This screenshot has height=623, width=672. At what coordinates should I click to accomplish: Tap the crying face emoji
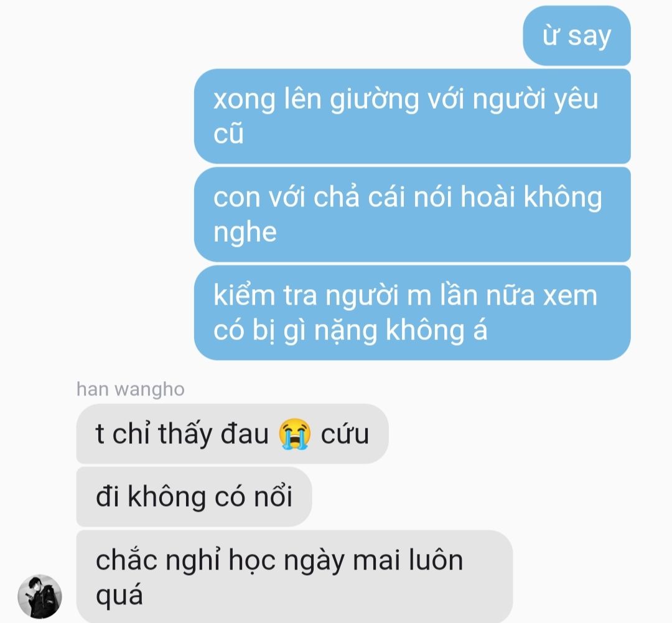point(294,434)
